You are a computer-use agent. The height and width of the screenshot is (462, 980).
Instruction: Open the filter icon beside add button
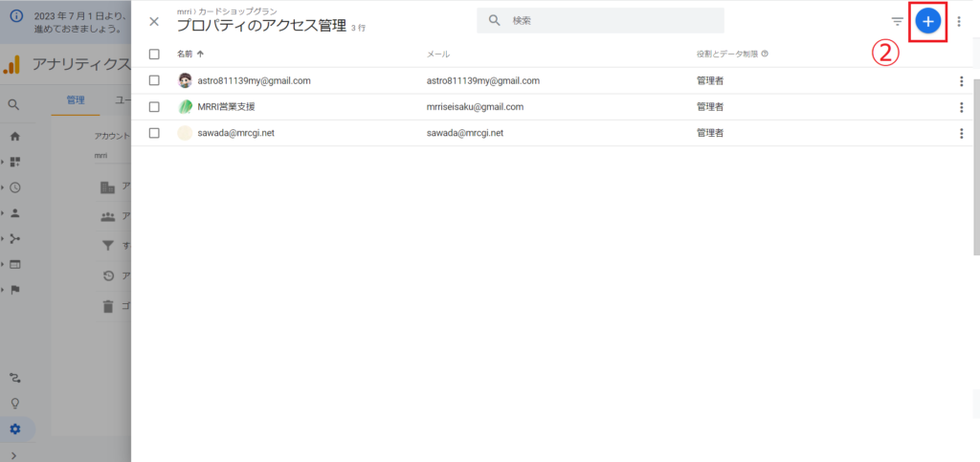click(x=897, y=21)
